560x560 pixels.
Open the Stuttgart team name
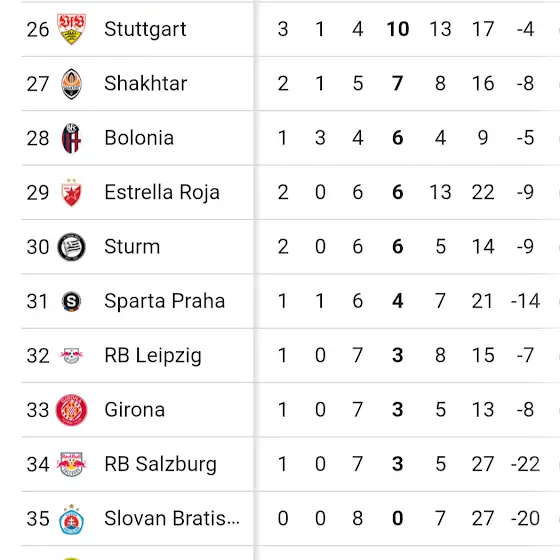[x=145, y=29]
